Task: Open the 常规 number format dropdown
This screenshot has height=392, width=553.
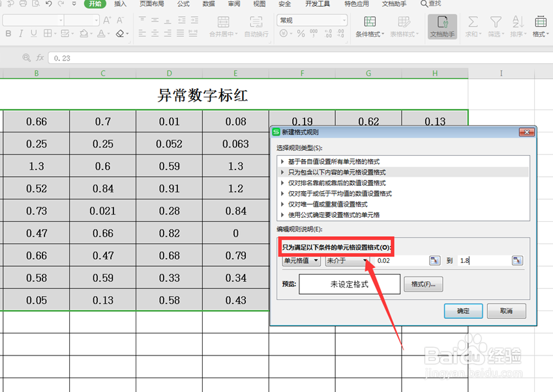Action: click(x=312, y=20)
